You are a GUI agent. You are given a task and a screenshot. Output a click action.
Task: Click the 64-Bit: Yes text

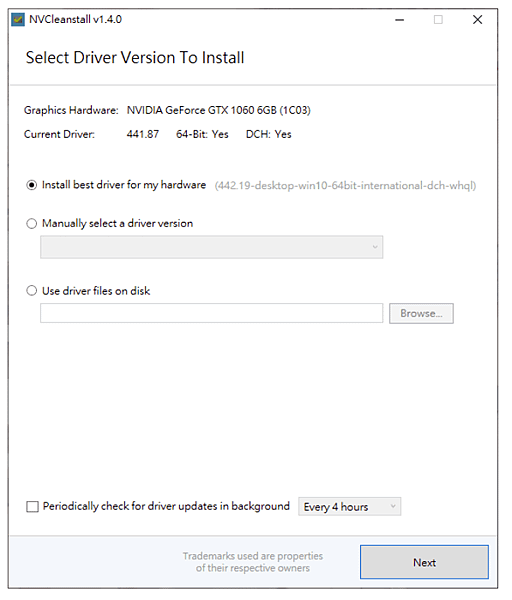[x=202, y=135]
